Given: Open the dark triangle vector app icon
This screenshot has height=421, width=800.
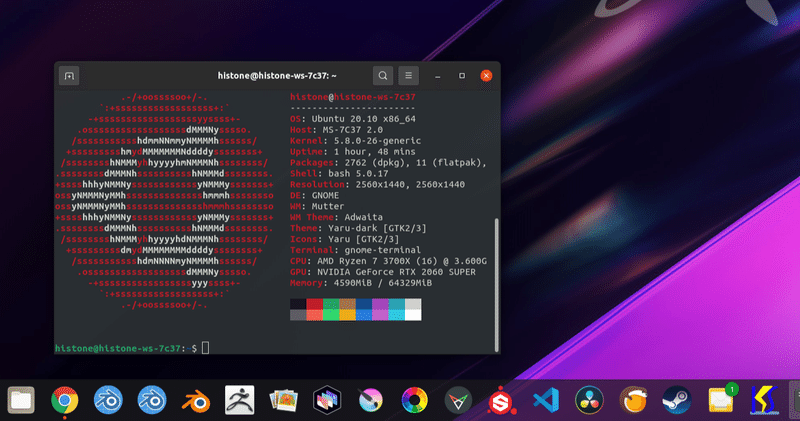Looking at the screenshot, I should [458, 401].
